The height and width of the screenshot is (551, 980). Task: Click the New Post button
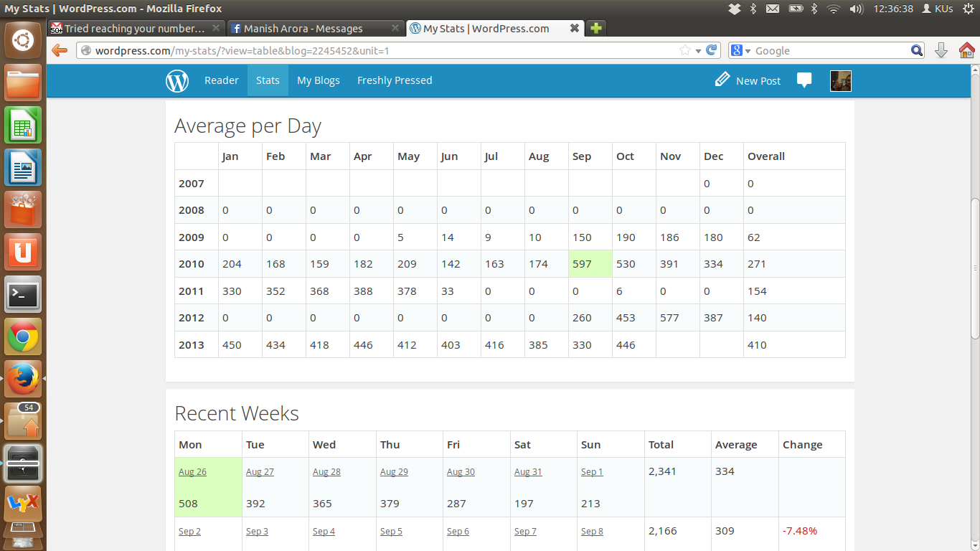tap(748, 80)
